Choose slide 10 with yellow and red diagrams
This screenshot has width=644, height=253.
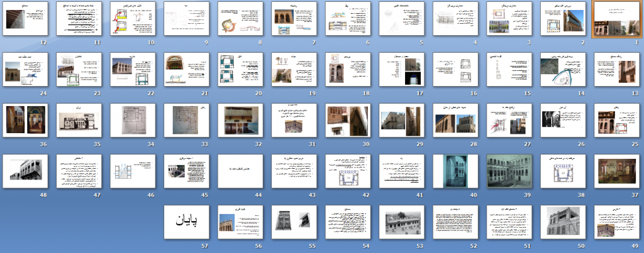click(133, 18)
